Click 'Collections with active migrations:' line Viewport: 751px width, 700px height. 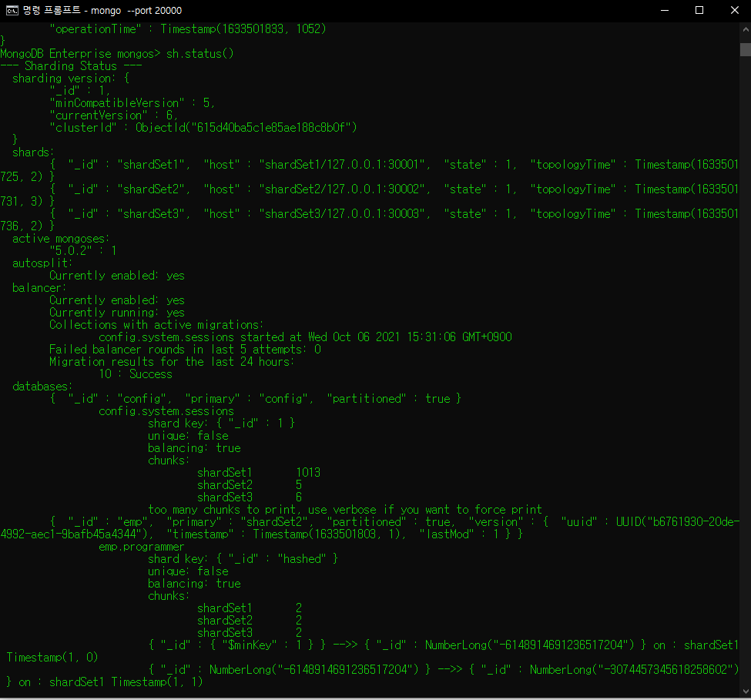(x=156, y=325)
